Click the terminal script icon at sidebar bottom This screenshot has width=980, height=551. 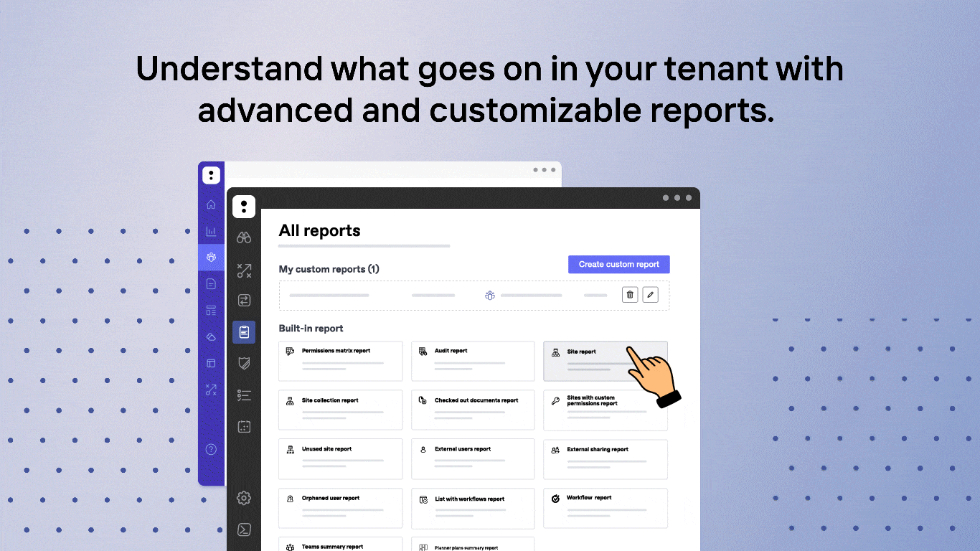(244, 529)
